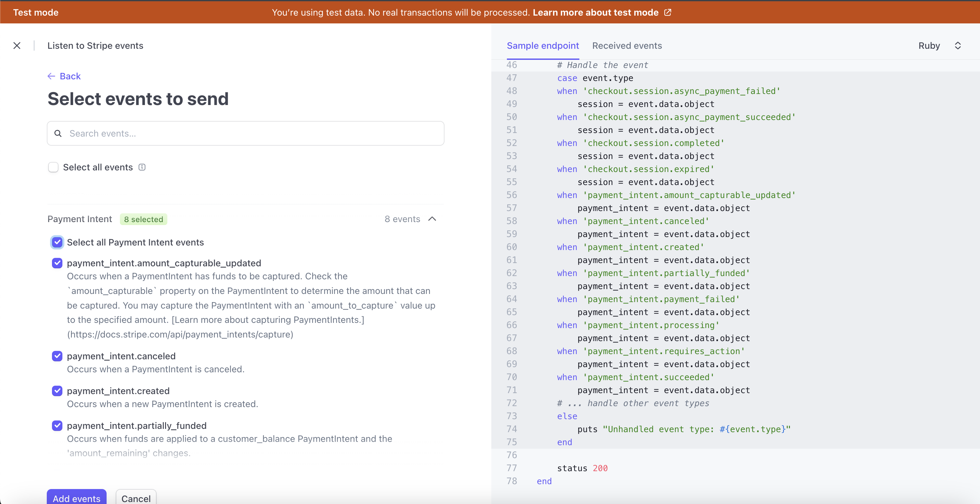Click the 8 events expander label
Viewport: 980px width, 504px height.
[402, 219]
